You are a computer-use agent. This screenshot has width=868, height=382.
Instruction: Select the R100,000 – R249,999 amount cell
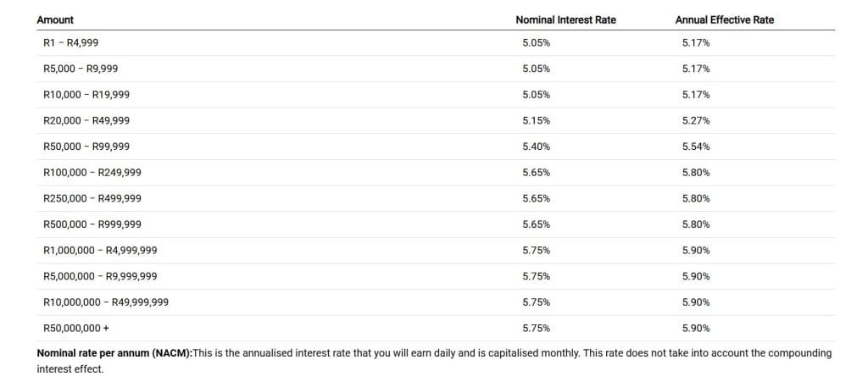click(92, 173)
